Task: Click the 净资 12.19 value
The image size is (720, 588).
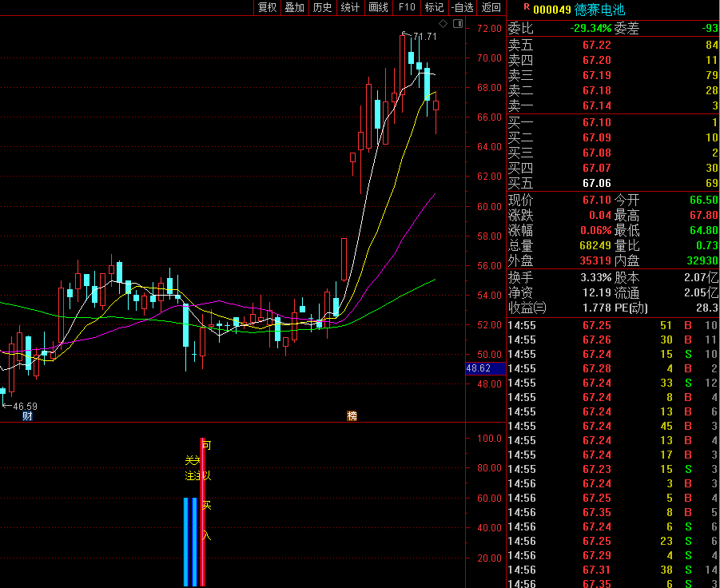Action: point(597,292)
